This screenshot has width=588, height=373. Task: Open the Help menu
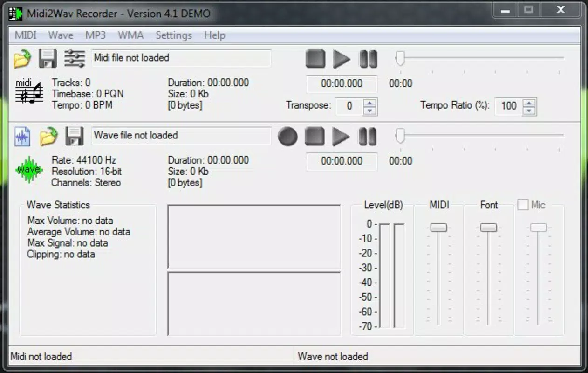214,35
